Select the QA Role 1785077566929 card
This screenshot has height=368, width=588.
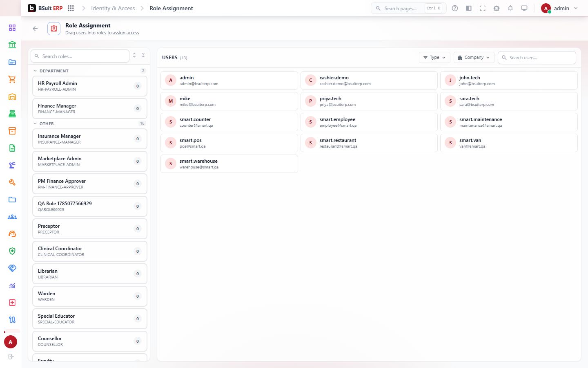tap(90, 206)
